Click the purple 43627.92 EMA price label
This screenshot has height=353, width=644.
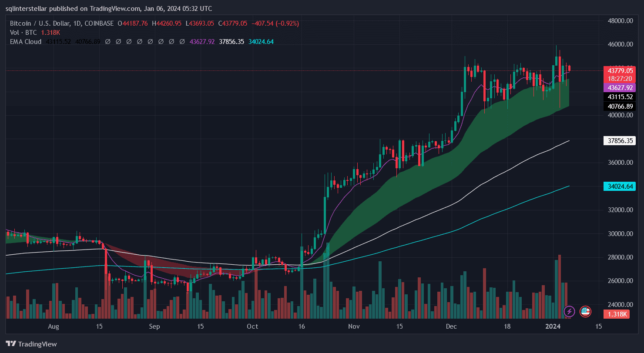click(x=620, y=87)
